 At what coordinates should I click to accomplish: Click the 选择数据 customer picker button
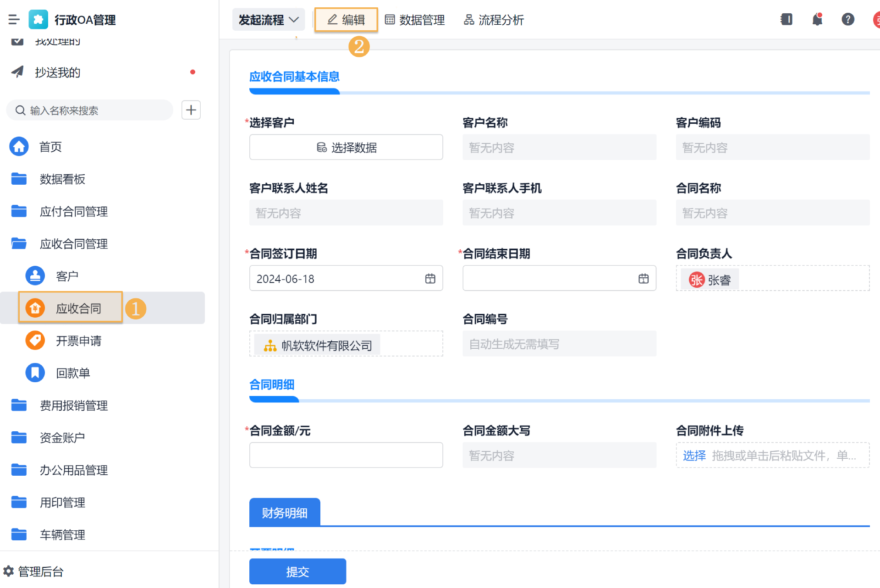346,147
